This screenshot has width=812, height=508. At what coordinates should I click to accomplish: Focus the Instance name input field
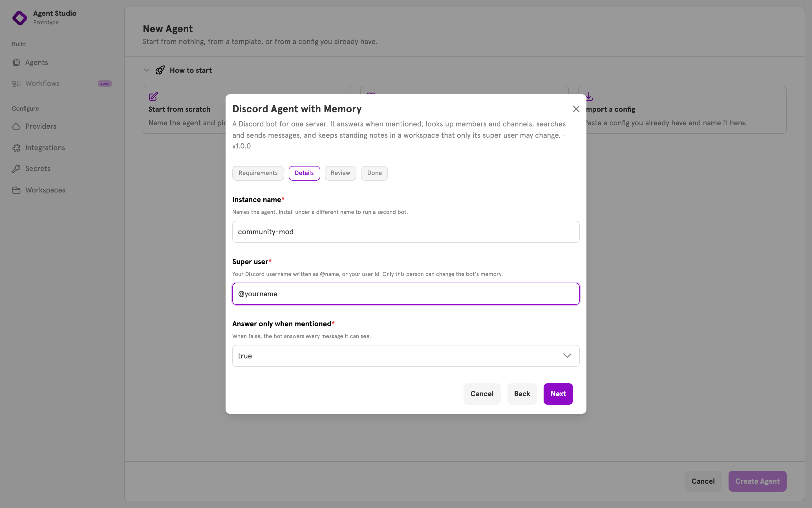tap(406, 232)
